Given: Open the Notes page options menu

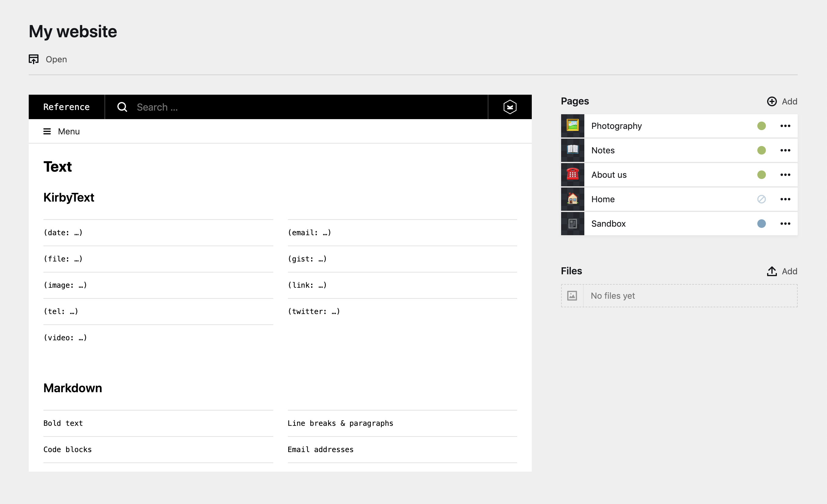Looking at the screenshot, I should [x=785, y=150].
